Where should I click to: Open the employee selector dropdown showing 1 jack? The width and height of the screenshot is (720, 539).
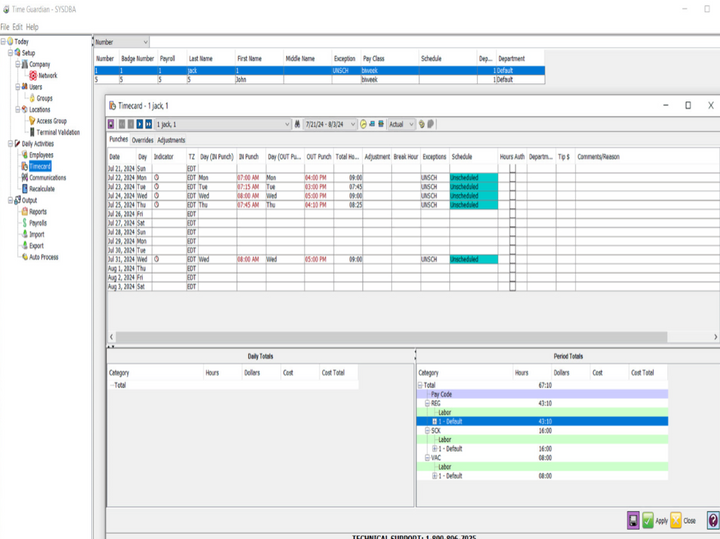click(x=286, y=125)
